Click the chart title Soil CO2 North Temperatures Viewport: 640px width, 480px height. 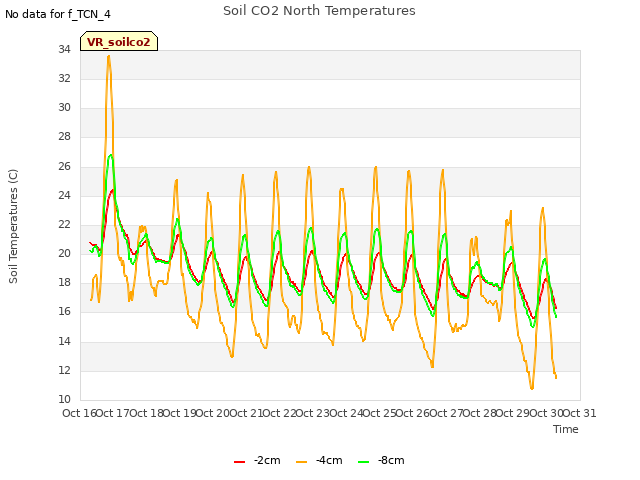(319, 11)
